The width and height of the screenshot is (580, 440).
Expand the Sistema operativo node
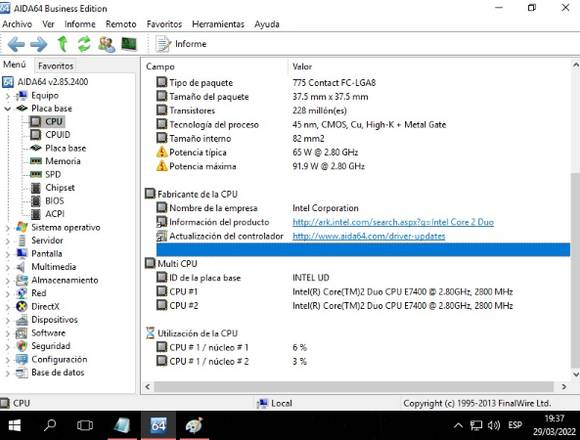tap(7, 228)
